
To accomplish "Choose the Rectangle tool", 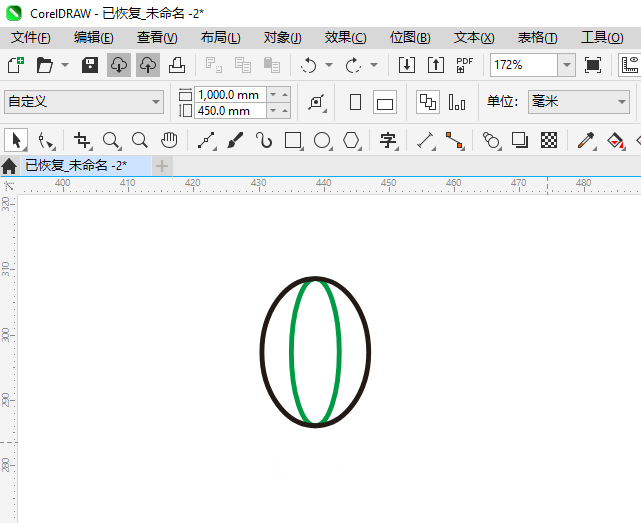I will pyautogui.click(x=293, y=140).
